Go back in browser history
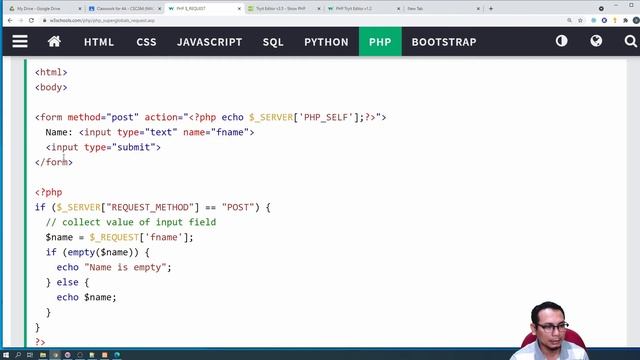 pos(10,20)
